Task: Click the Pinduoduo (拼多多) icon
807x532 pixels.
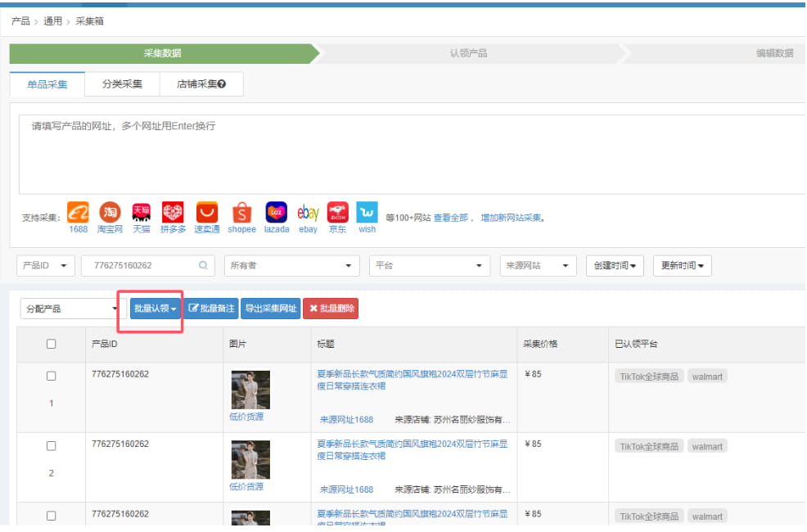Action: click(x=173, y=213)
